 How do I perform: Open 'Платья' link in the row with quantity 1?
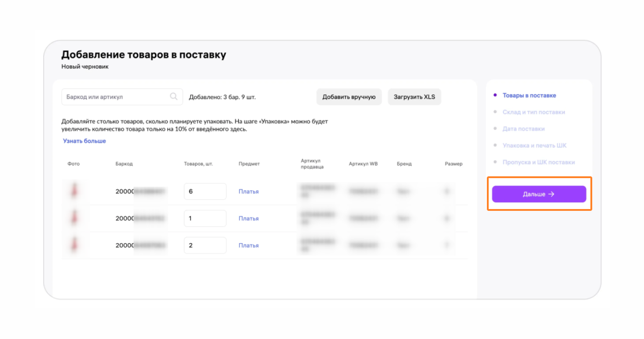(x=248, y=219)
